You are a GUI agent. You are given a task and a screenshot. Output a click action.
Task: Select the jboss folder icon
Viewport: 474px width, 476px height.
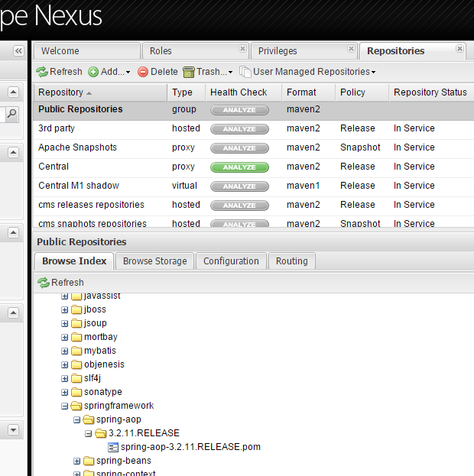[x=76, y=309]
